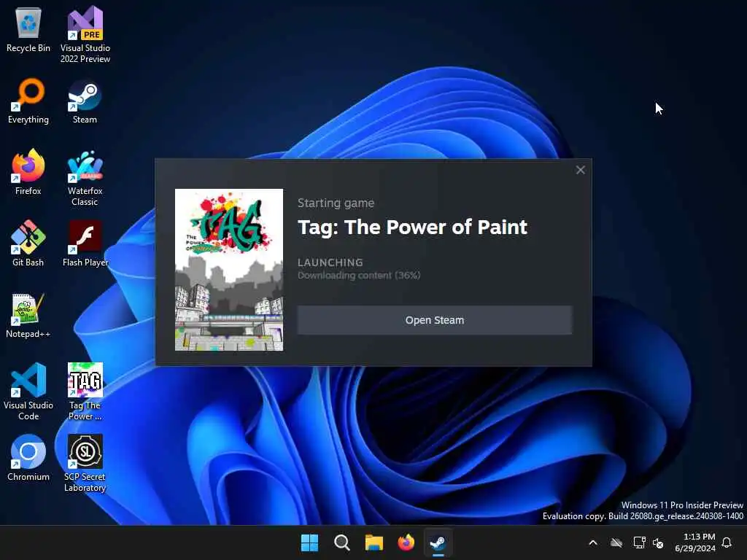Select the Waterfox Classic shortcut

85,178
